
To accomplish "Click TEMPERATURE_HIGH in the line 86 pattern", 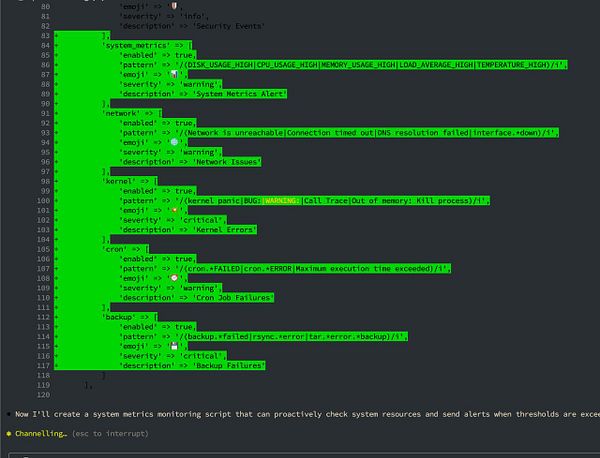I will coord(511,65).
